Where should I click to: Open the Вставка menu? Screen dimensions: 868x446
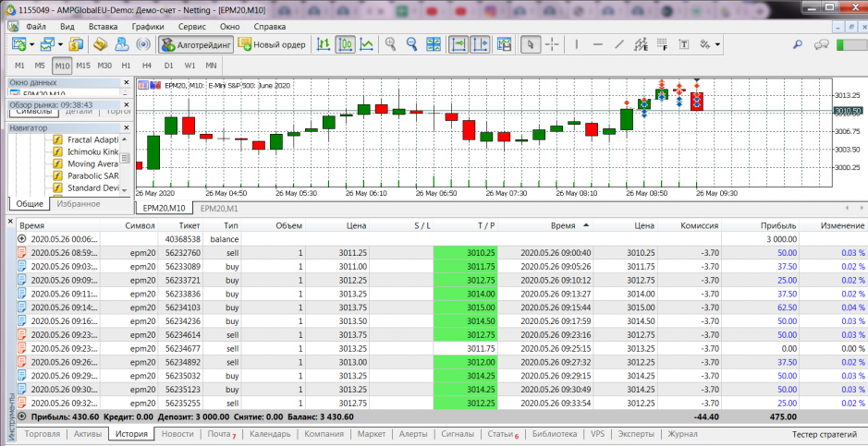tap(103, 27)
